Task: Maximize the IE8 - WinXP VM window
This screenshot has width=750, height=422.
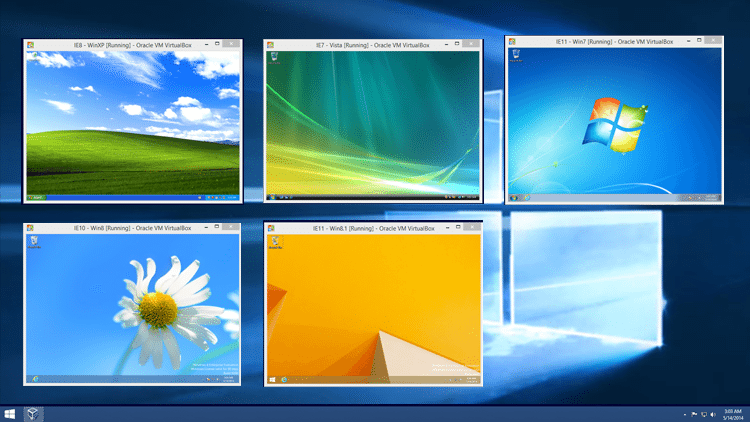Action: [x=217, y=44]
